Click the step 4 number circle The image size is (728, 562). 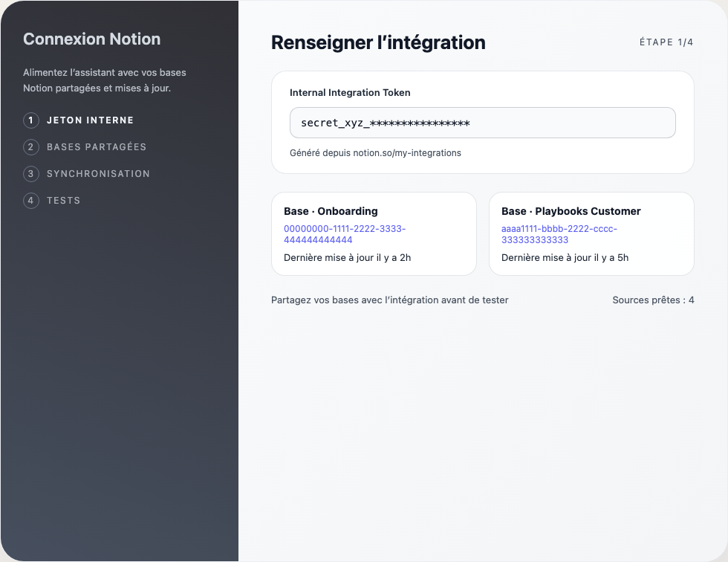click(31, 201)
